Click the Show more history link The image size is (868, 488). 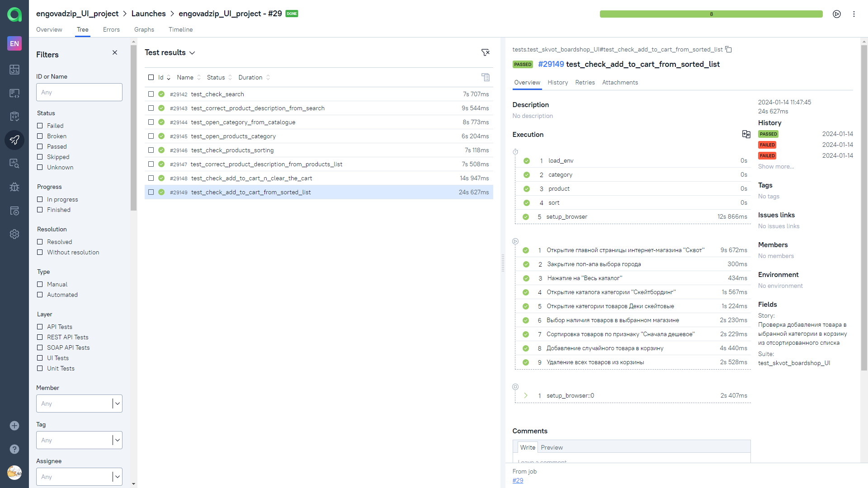(776, 166)
